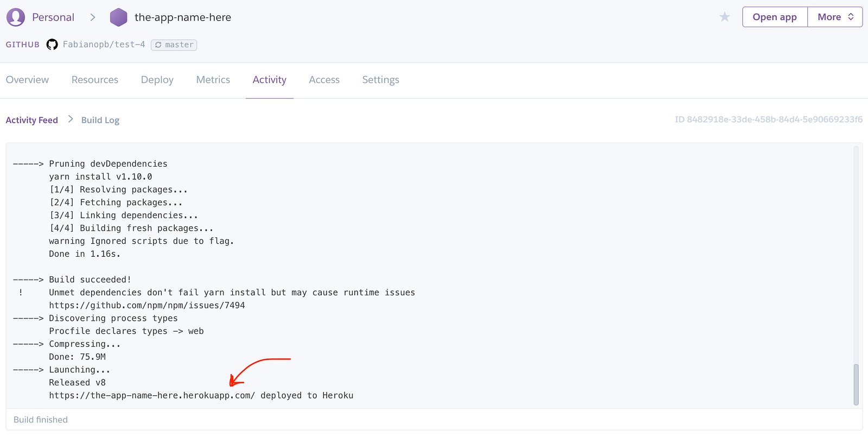Click the herokuapp.com deployed URL text
The image size is (868, 437).
coord(152,396)
